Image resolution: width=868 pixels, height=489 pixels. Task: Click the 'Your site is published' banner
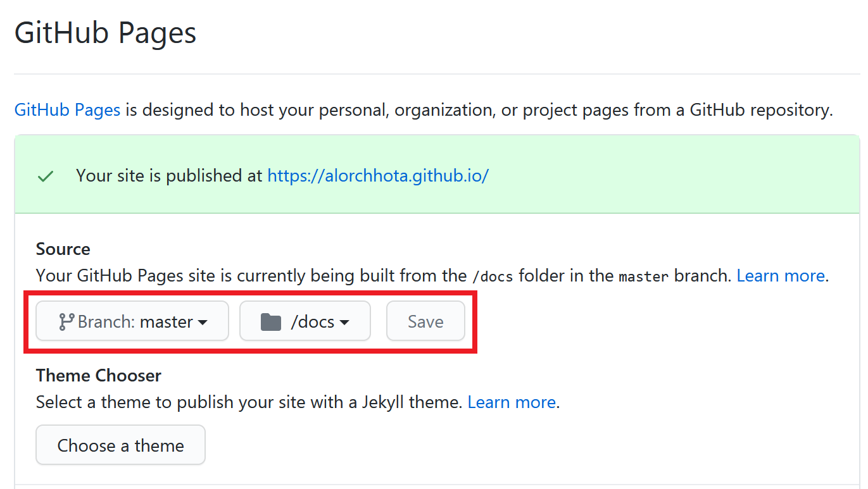click(437, 175)
